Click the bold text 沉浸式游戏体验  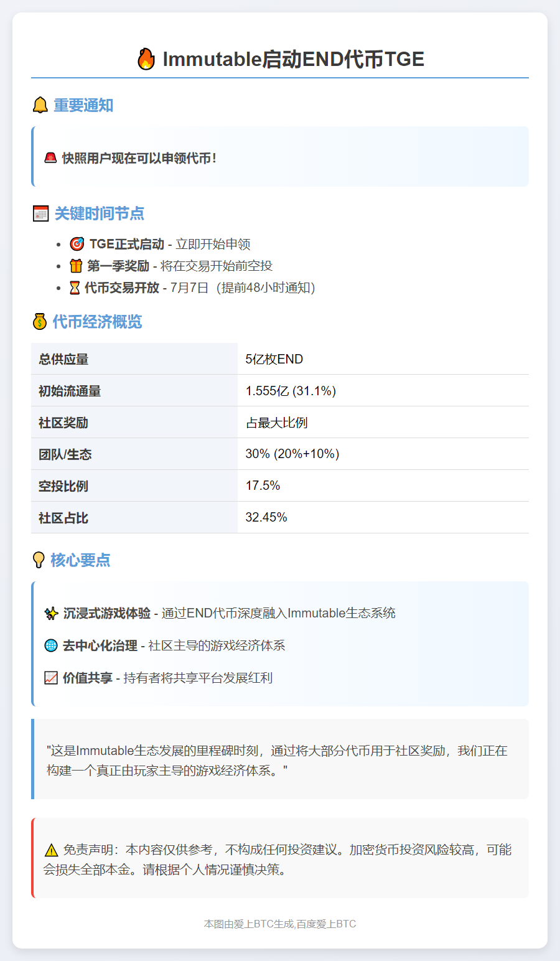[107, 613]
